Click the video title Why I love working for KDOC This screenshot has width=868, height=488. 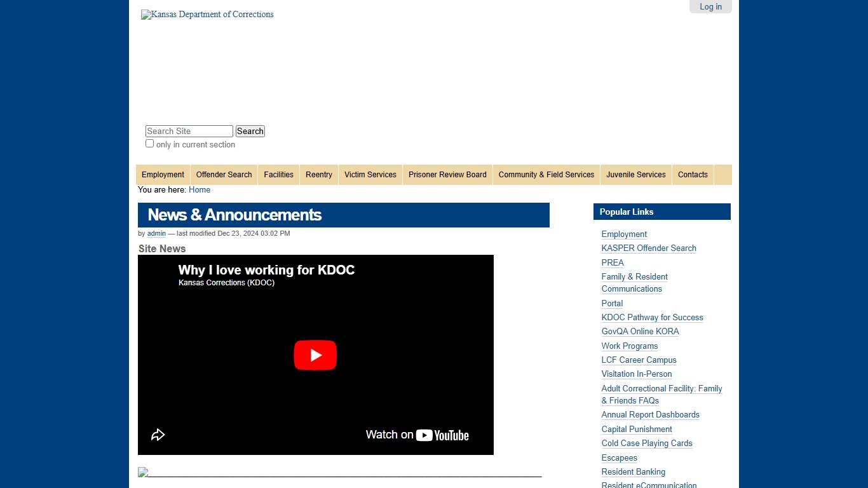pos(266,270)
